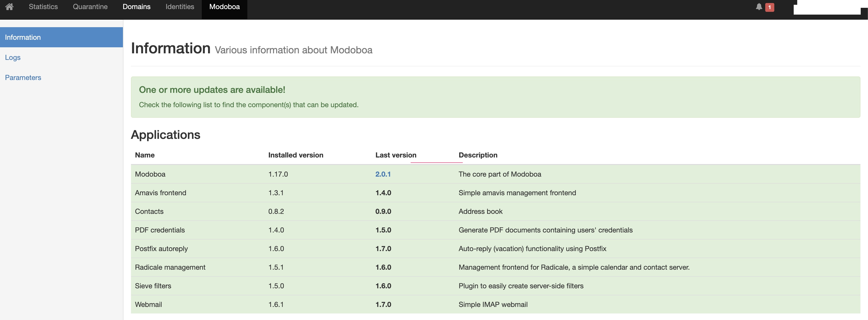The height and width of the screenshot is (320, 868).
Task: Open the notifications bell
Action: point(759,7)
